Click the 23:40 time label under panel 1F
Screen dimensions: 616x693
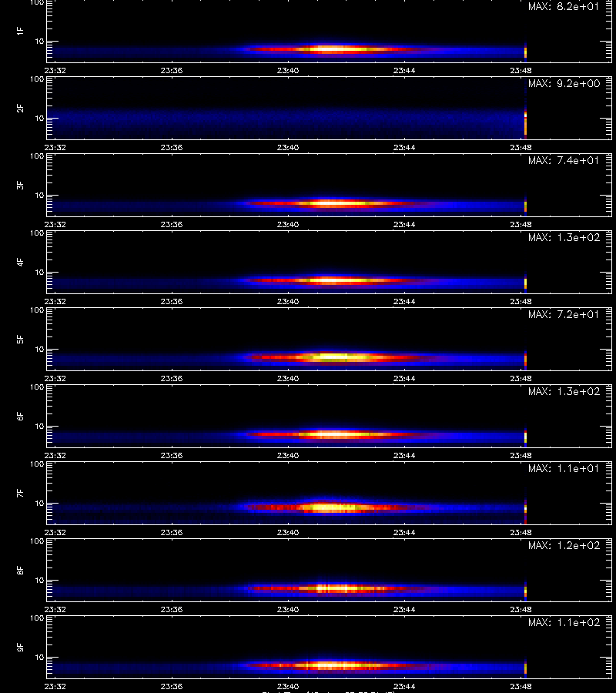tap(288, 70)
